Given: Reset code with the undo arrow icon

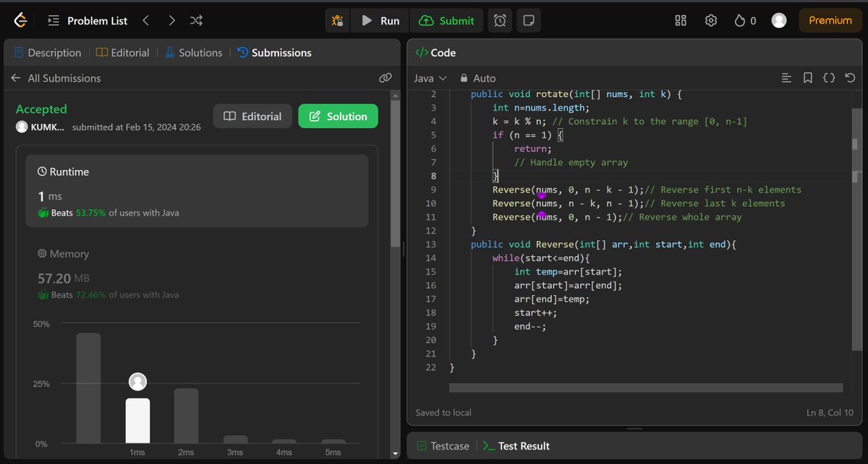Looking at the screenshot, I should click(x=851, y=78).
